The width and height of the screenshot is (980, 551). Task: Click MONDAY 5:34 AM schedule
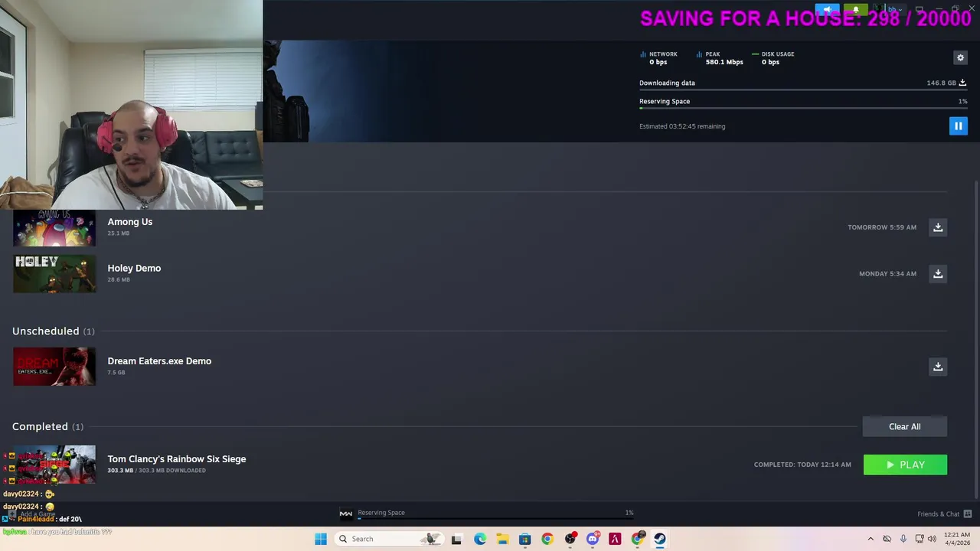(887, 273)
